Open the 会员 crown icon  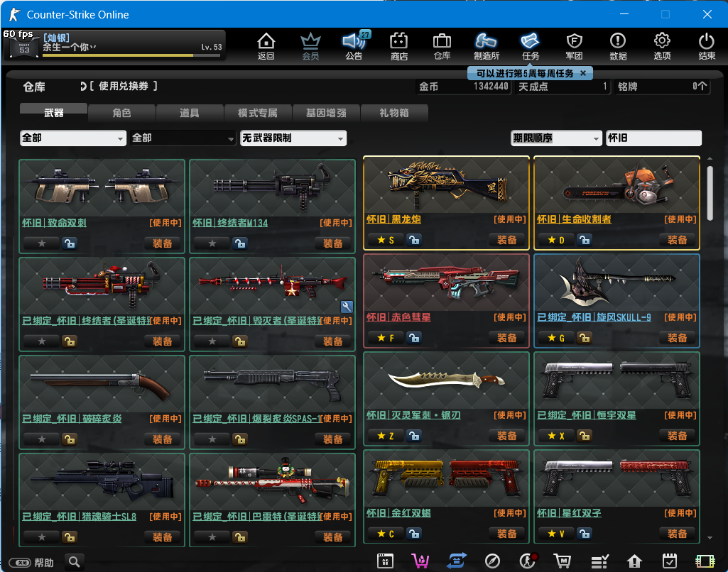tap(310, 46)
